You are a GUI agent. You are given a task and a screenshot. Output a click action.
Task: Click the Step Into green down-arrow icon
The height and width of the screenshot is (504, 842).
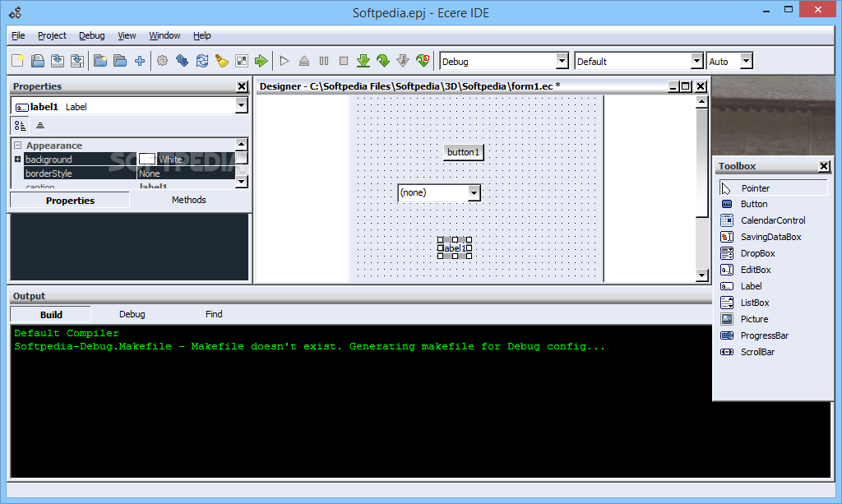363,61
